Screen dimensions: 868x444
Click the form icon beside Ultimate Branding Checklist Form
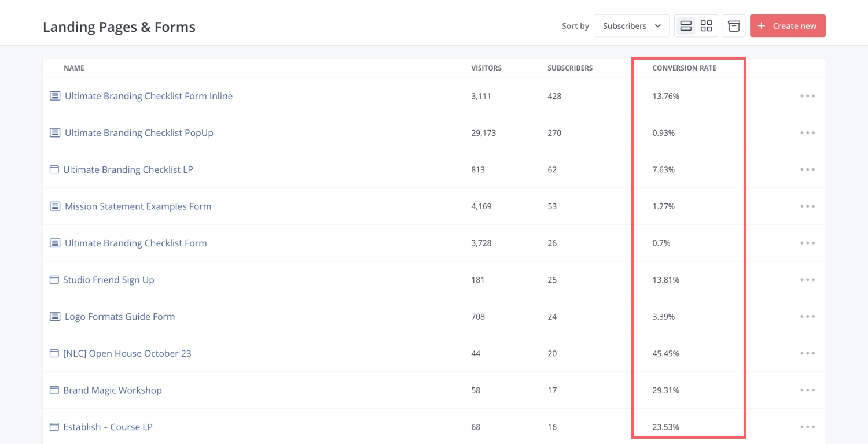pyautogui.click(x=55, y=243)
